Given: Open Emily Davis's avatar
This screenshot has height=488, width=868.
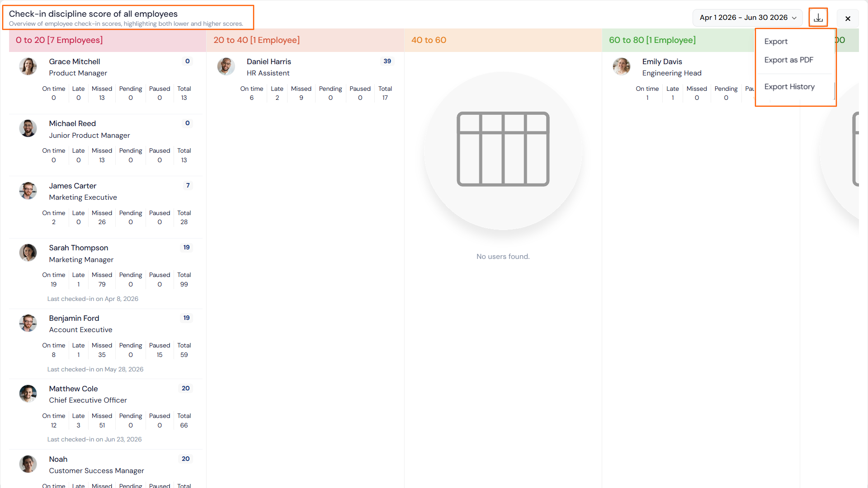Looking at the screenshot, I should [622, 66].
